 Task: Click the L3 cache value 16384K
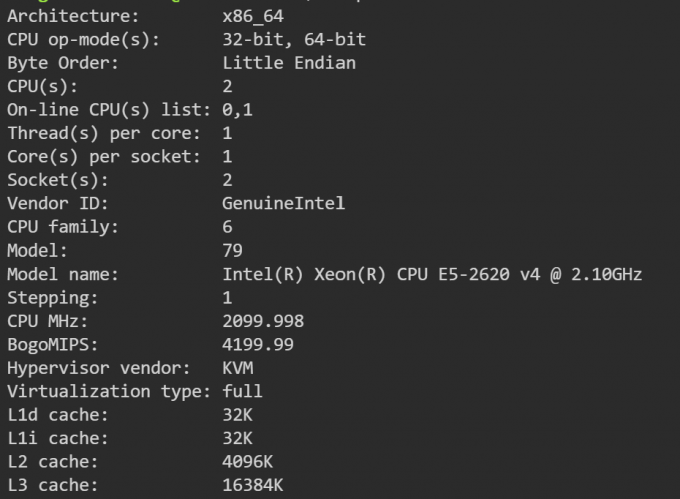click(253, 485)
